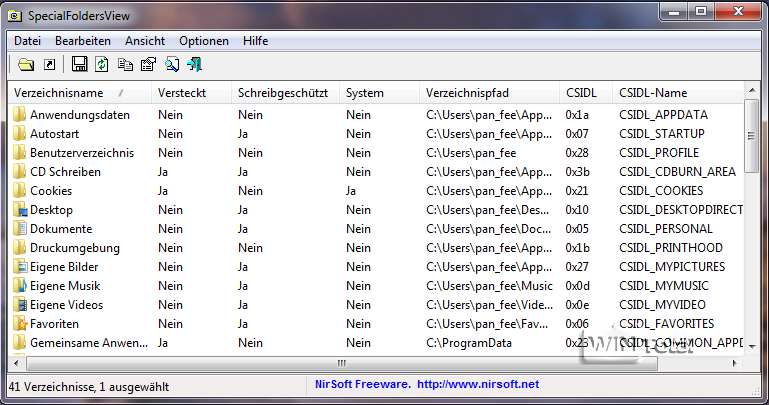Image resolution: width=769 pixels, height=405 pixels.
Task: Open the Hilfe menu
Action: pyautogui.click(x=256, y=41)
